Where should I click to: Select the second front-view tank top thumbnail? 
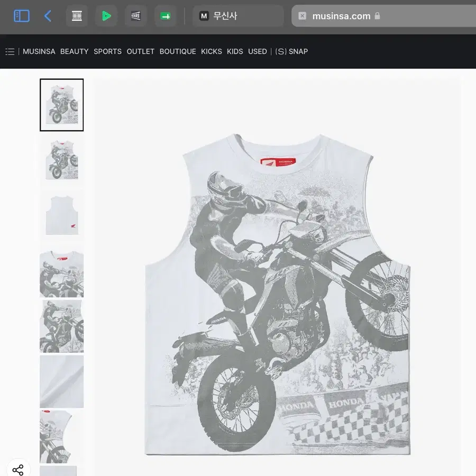(62, 160)
